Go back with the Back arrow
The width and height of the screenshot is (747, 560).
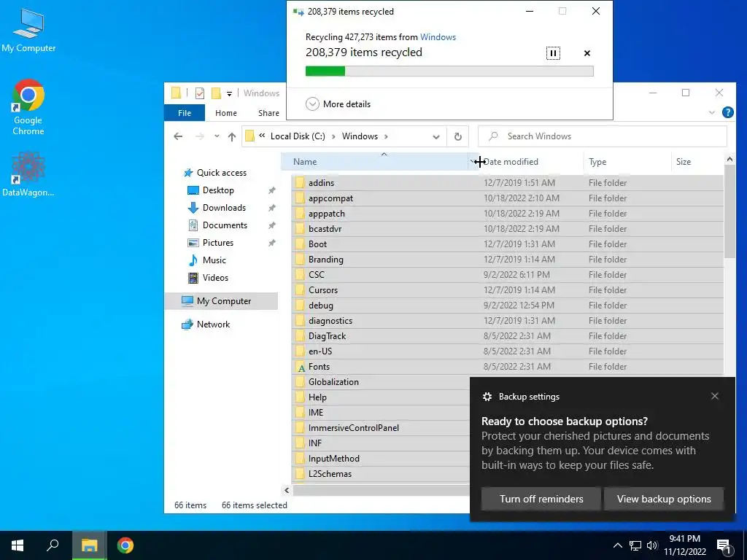(x=178, y=136)
